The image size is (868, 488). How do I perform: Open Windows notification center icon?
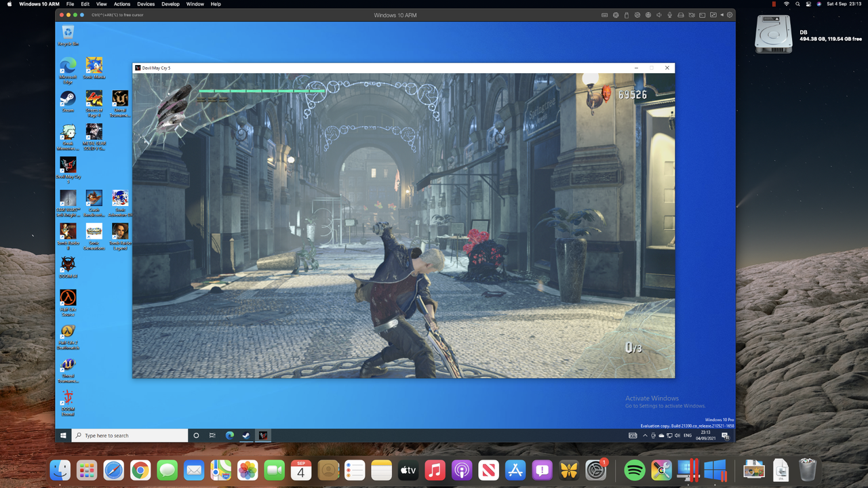coord(725,435)
